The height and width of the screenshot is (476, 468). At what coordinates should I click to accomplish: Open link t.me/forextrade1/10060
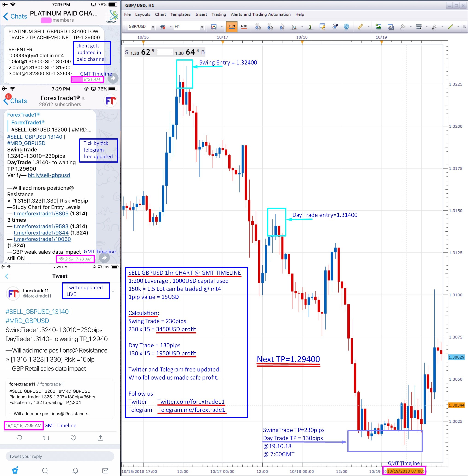(42, 239)
